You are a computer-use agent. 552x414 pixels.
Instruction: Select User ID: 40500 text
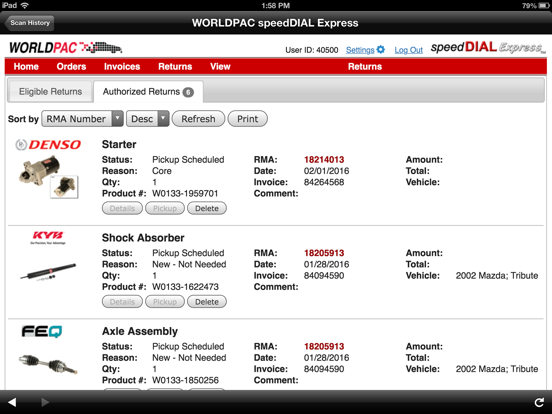(x=312, y=50)
